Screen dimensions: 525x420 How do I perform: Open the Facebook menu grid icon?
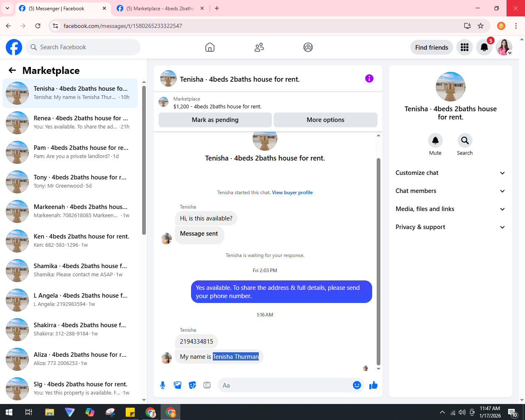pyautogui.click(x=465, y=47)
